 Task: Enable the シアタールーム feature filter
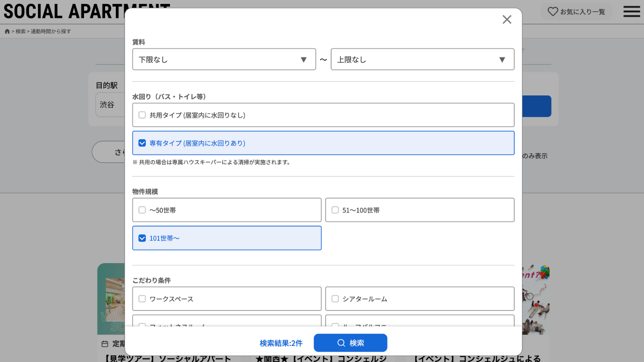(x=335, y=299)
